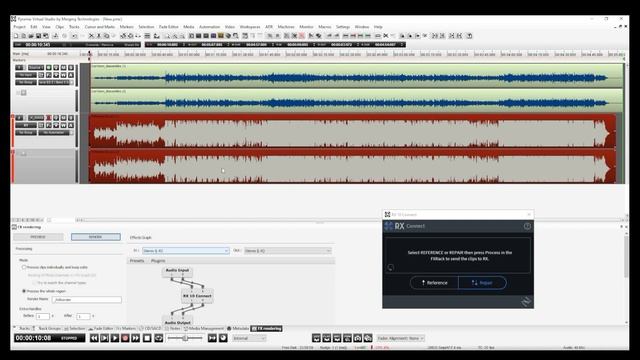
Task: Rewind the transport
Action: click(94, 338)
